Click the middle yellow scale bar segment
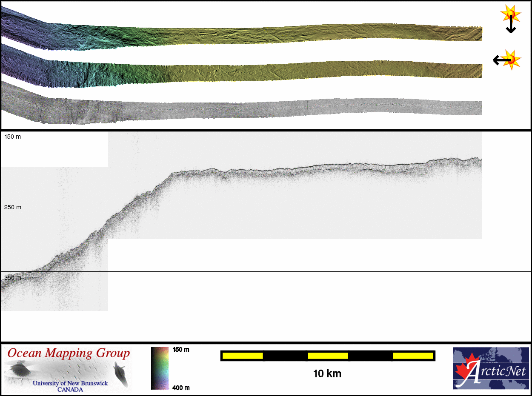The image size is (532, 396). pos(328,356)
